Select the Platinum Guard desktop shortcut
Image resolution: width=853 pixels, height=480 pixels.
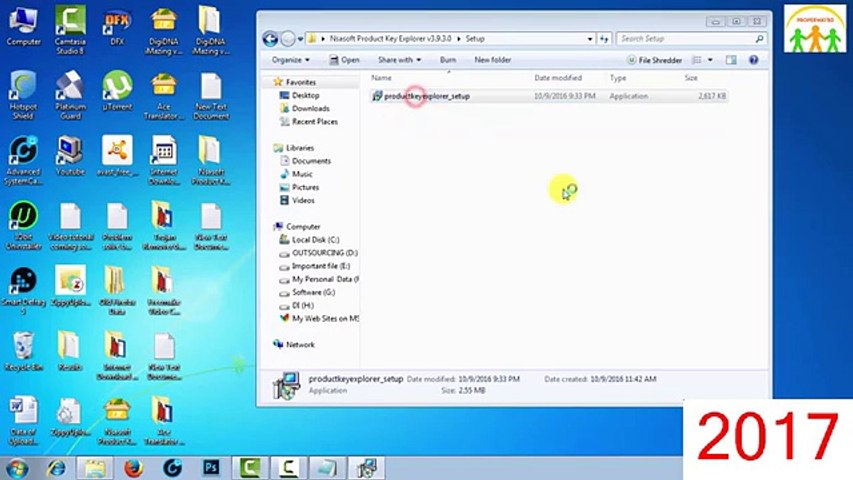(x=70, y=95)
